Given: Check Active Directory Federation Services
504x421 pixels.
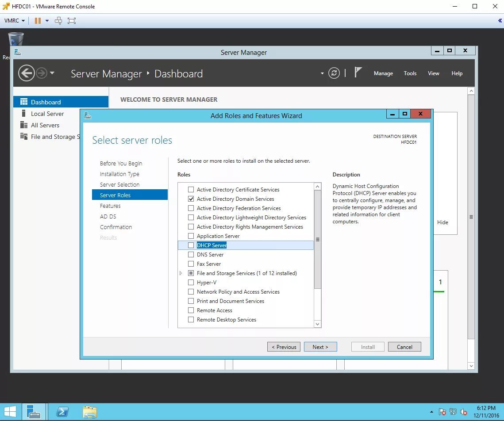Looking at the screenshot, I should (x=191, y=208).
